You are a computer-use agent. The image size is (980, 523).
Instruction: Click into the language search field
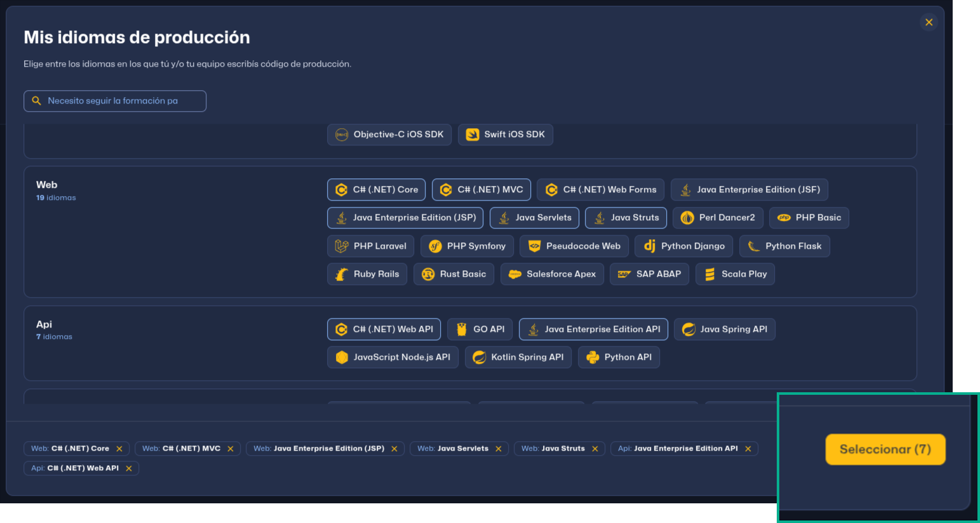(115, 101)
